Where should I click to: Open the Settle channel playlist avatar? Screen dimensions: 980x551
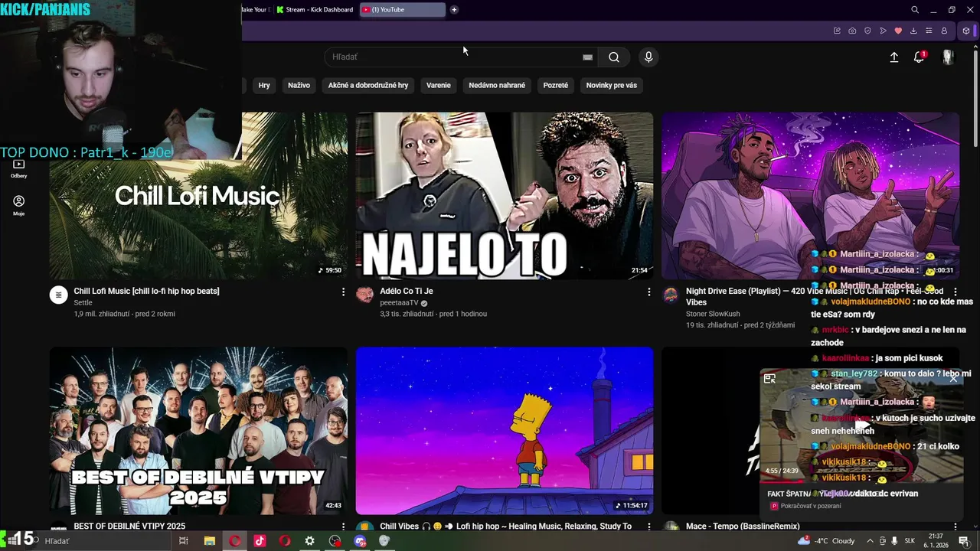tap(59, 295)
